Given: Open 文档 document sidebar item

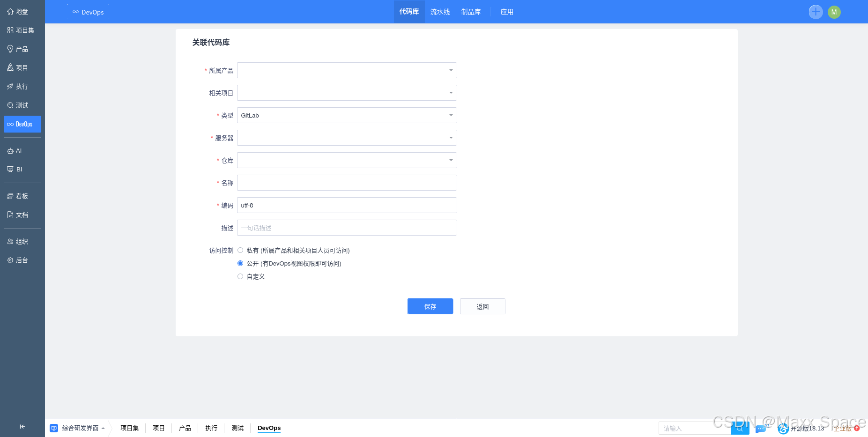Looking at the screenshot, I should pyautogui.click(x=22, y=215).
